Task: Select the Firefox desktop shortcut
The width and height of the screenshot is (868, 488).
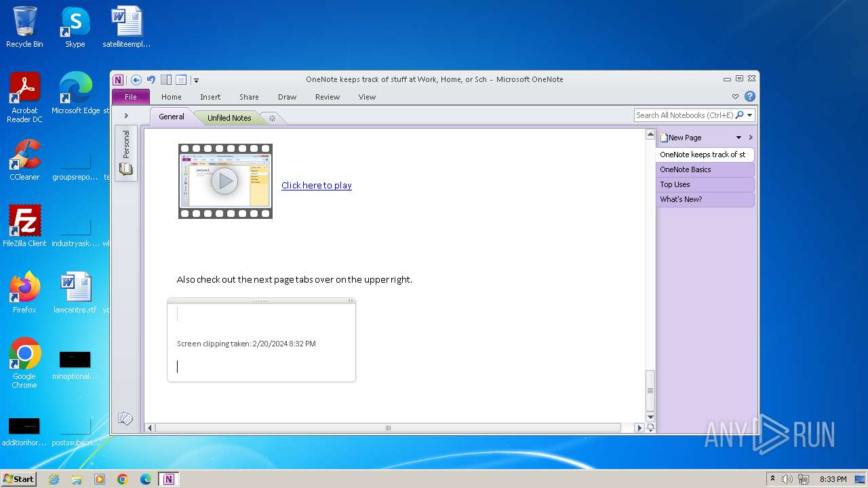Action: [24, 292]
